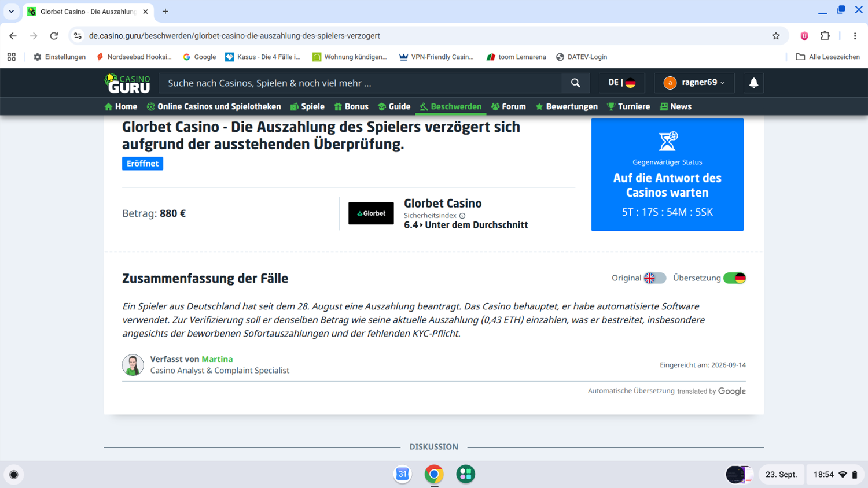Click the Glorbet Casino name link
The height and width of the screenshot is (488, 868).
point(443,204)
